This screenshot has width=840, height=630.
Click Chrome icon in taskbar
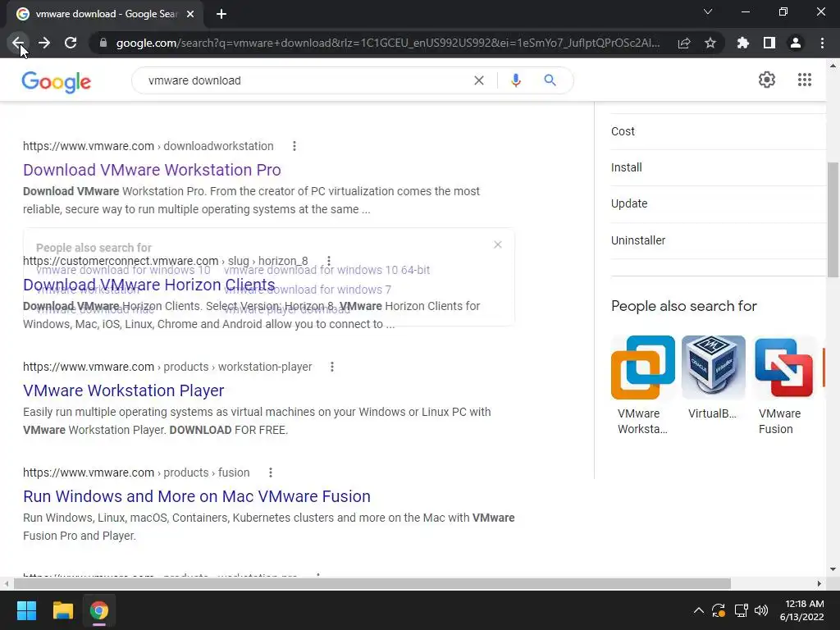tap(99, 610)
